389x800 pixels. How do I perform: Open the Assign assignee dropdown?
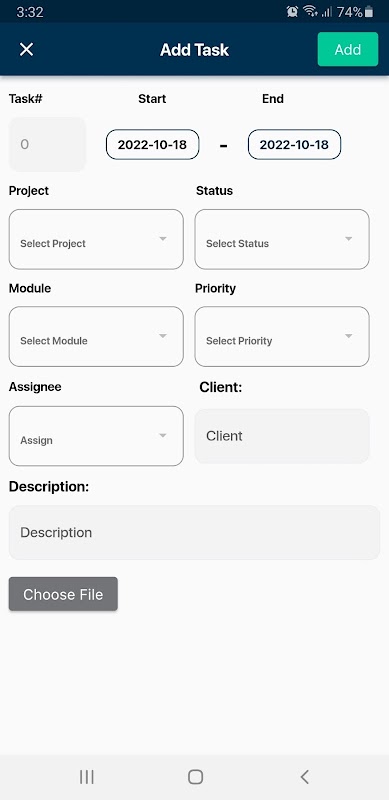96,436
